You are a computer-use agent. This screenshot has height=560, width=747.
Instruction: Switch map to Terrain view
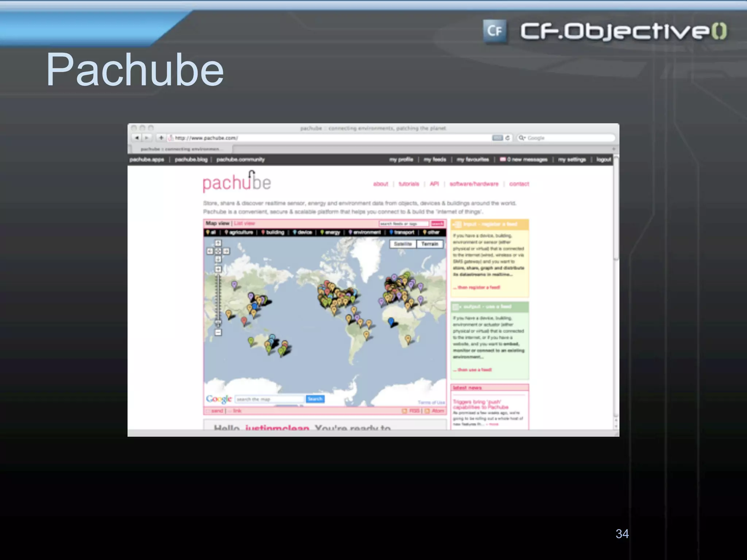[430, 244]
